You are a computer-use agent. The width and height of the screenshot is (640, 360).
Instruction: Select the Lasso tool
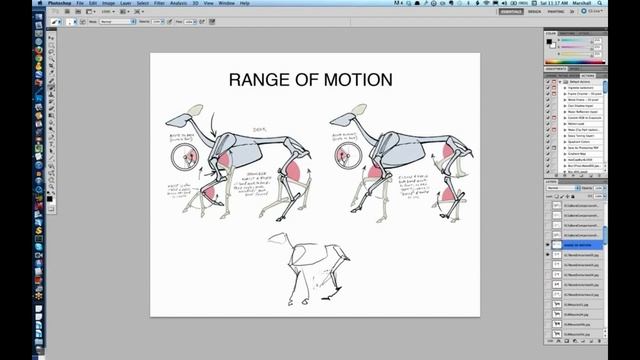(51, 52)
